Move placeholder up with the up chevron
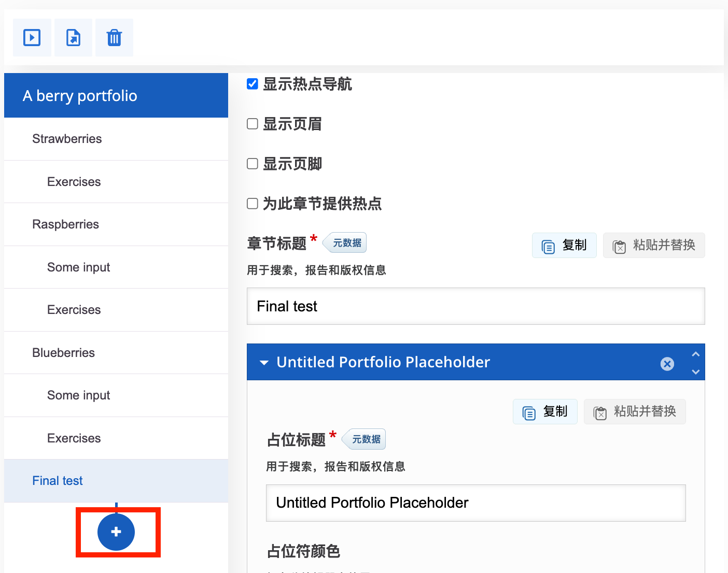The width and height of the screenshot is (728, 573). [x=696, y=354]
